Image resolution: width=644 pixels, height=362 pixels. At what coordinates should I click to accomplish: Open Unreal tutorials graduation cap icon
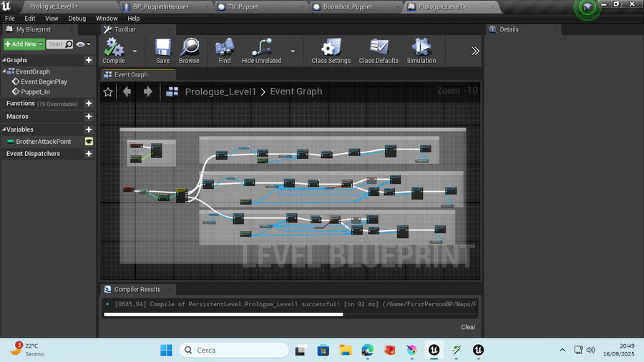pos(587,7)
